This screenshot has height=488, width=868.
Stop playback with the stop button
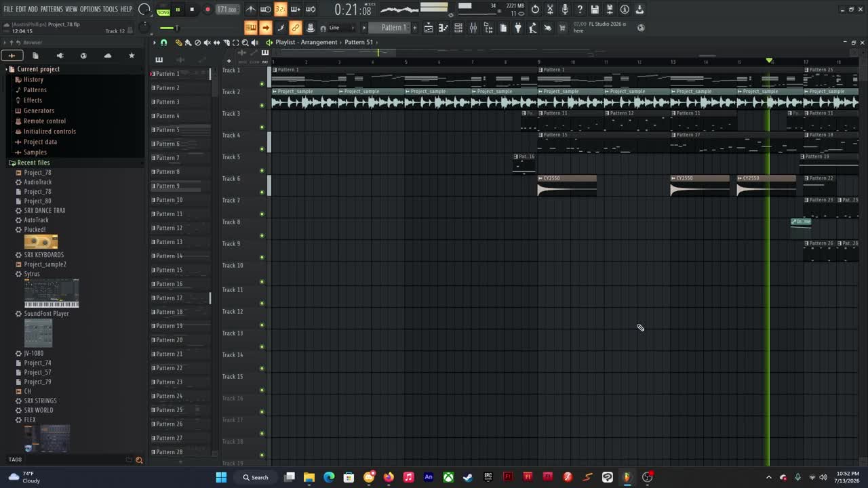[x=192, y=9]
